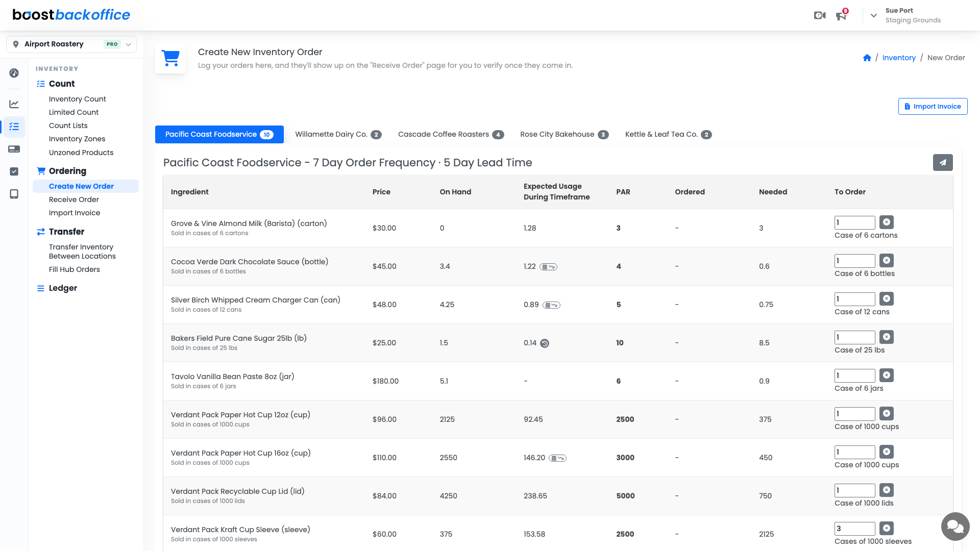Click Tavolo Vanilla Bean Paste 8oz name

233,377
